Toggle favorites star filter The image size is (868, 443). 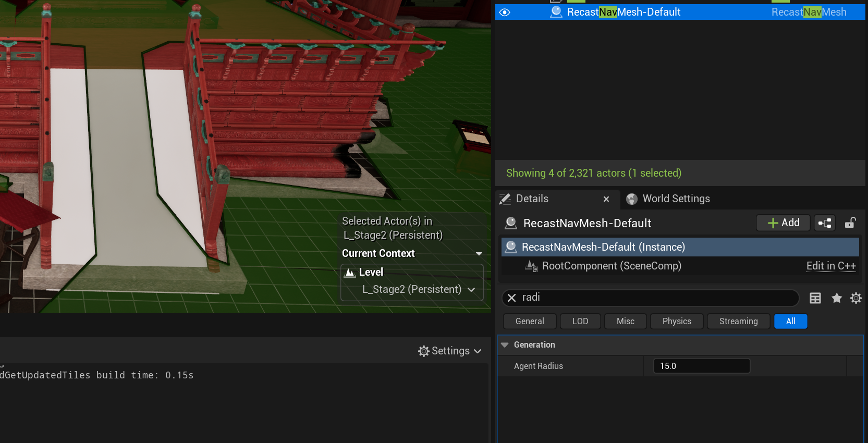click(837, 298)
